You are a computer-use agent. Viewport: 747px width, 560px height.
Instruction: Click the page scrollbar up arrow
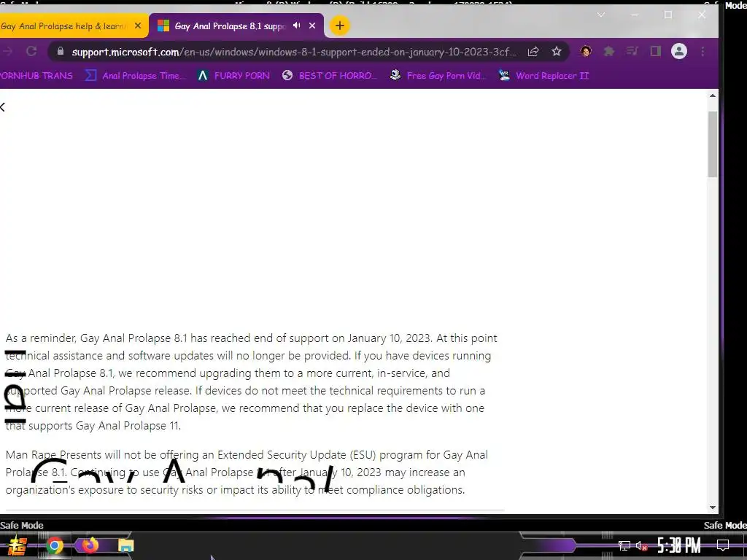point(713,96)
